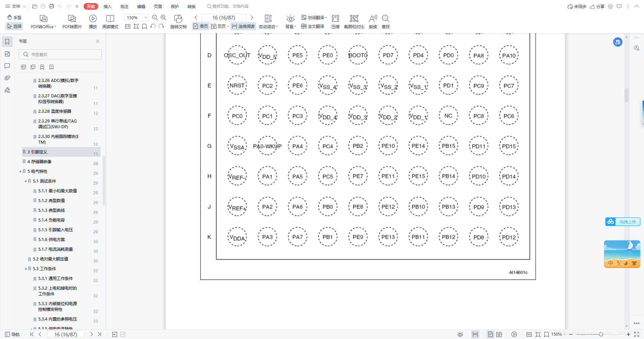Image resolution: width=644 pixels, height=339 pixels.
Task: Toggle eye-protection mode in status bar
Action: [x=460, y=334]
